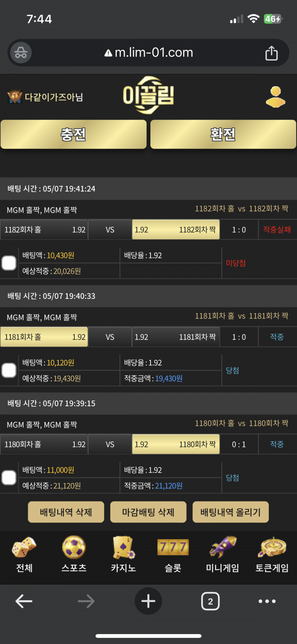The height and width of the screenshot is (644, 297).
Task: Open the 토큰게임 roulette category
Action: (x=272, y=555)
